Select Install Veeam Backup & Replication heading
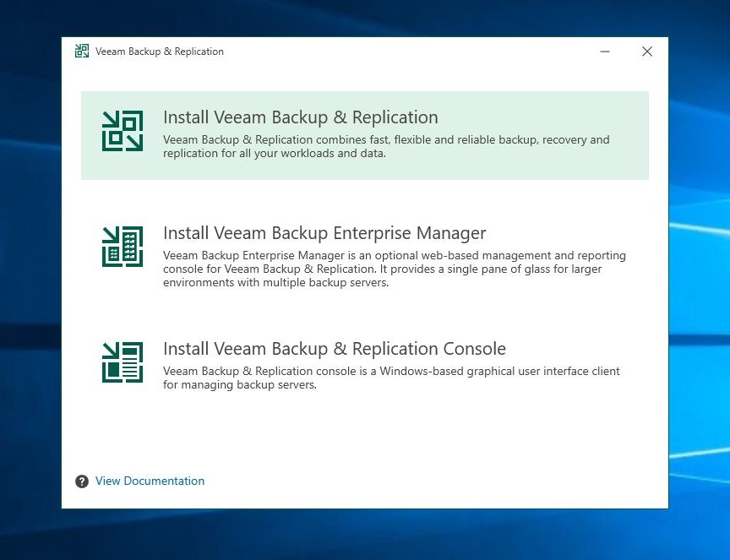Viewport: 730px width, 560px height. pos(301,117)
